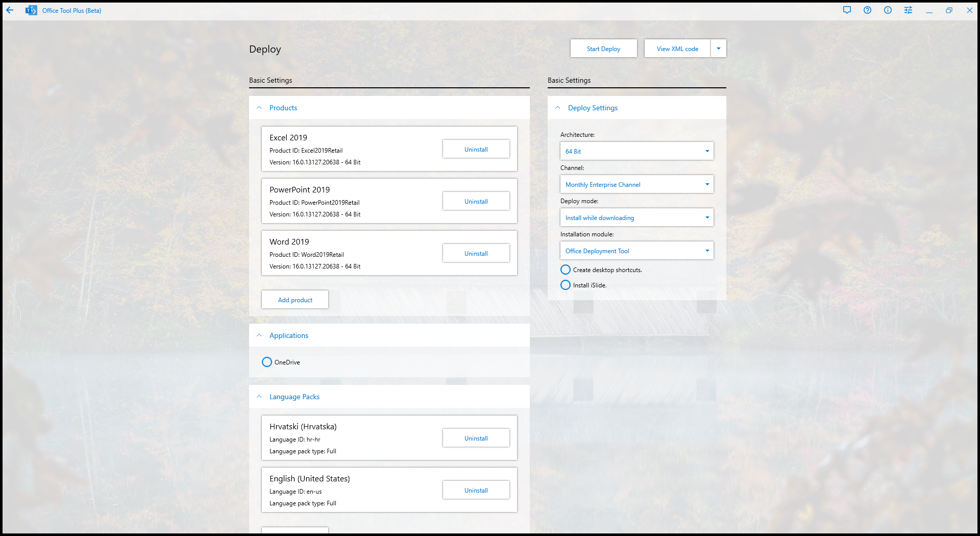Minimize the Office Tool Plus window

(929, 10)
